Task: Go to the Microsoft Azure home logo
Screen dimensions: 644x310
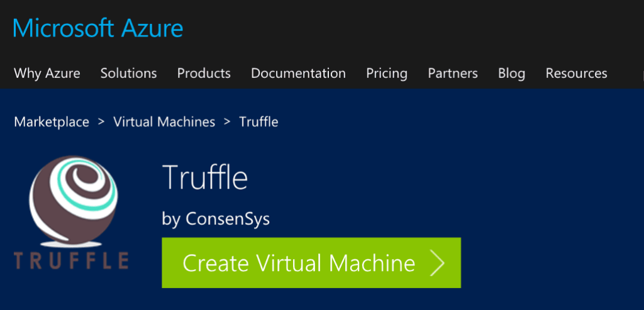Action: 98,28
